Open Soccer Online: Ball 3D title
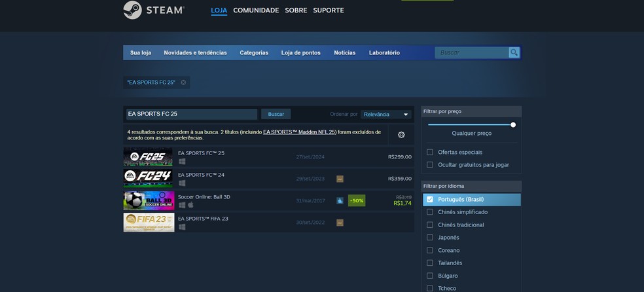The height and width of the screenshot is (292, 644). coord(204,196)
